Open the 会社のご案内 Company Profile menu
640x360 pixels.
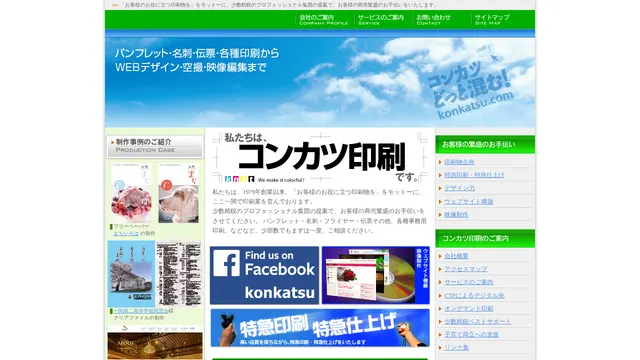pos(323,20)
